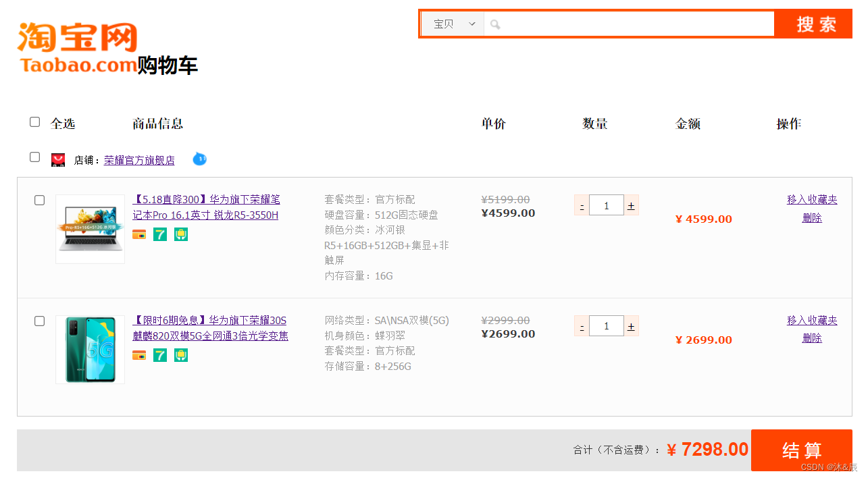
Task: Click the search input field
Action: tap(629, 24)
